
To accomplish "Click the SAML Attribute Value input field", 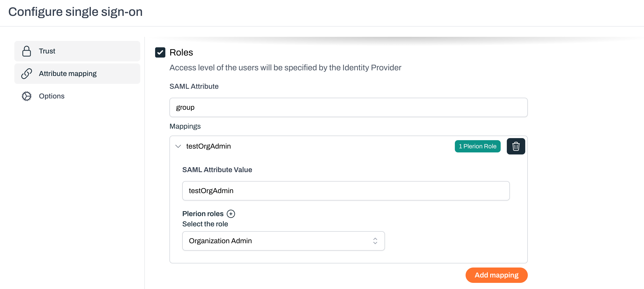I will point(346,191).
